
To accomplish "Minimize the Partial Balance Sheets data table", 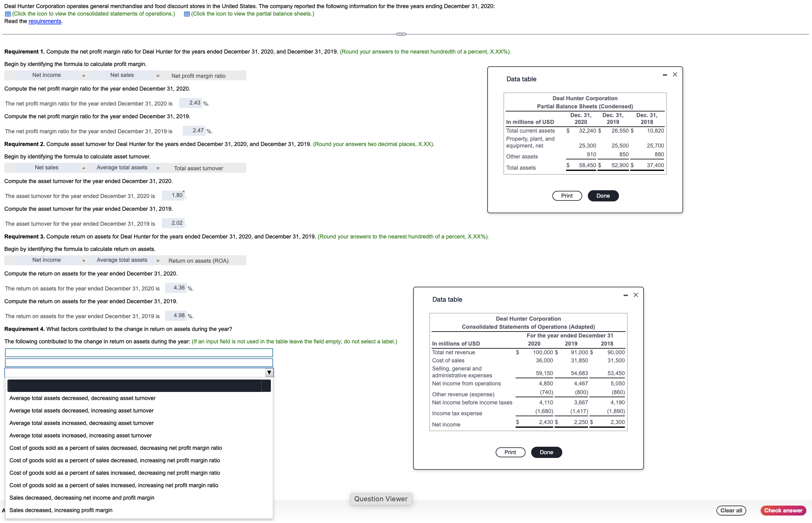I will 665,75.
